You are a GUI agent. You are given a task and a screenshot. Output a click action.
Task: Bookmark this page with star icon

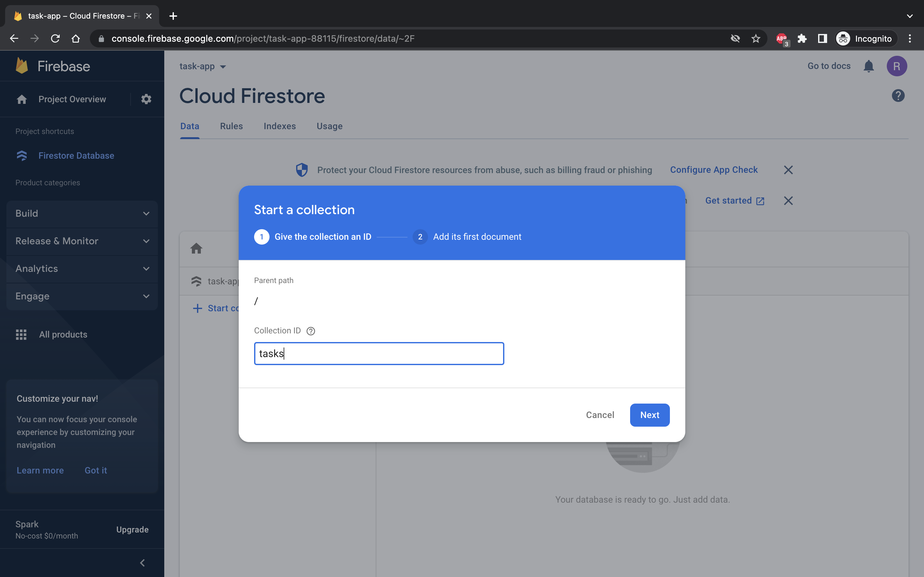pyautogui.click(x=756, y=38)
